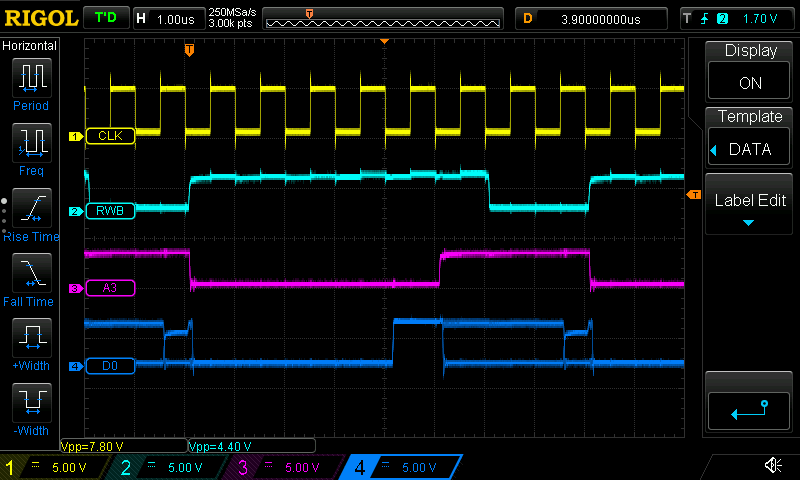This screenshot has height=480, width=800.
Task: Choose the Fall Time measurement
Action: [x=30, y=272]
